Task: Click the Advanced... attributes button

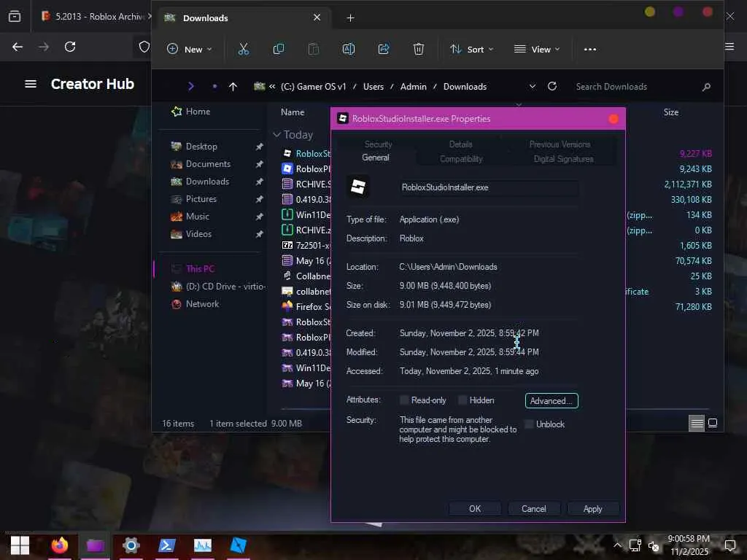Action: pos(551,400)
